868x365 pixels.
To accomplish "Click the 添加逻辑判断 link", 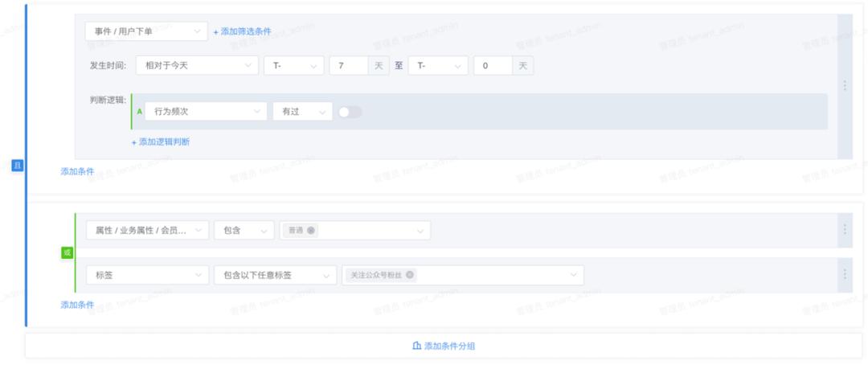I will (161, 141).
